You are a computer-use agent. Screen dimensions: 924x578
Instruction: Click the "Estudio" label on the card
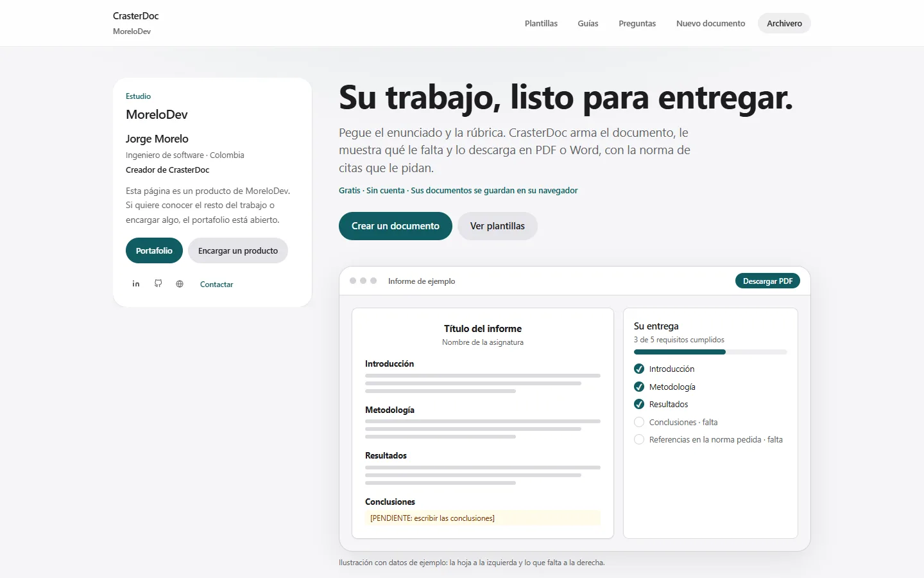click(x=138, y=96)
